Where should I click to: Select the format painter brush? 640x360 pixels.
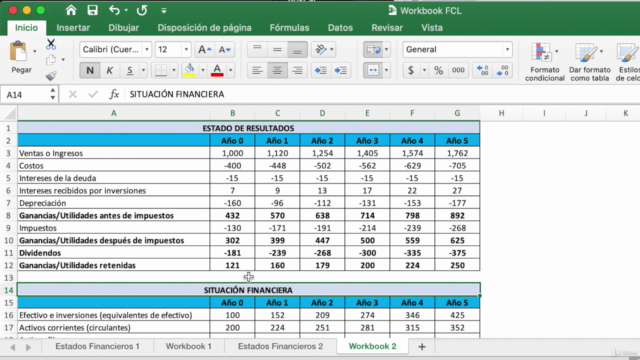point(51,76)
